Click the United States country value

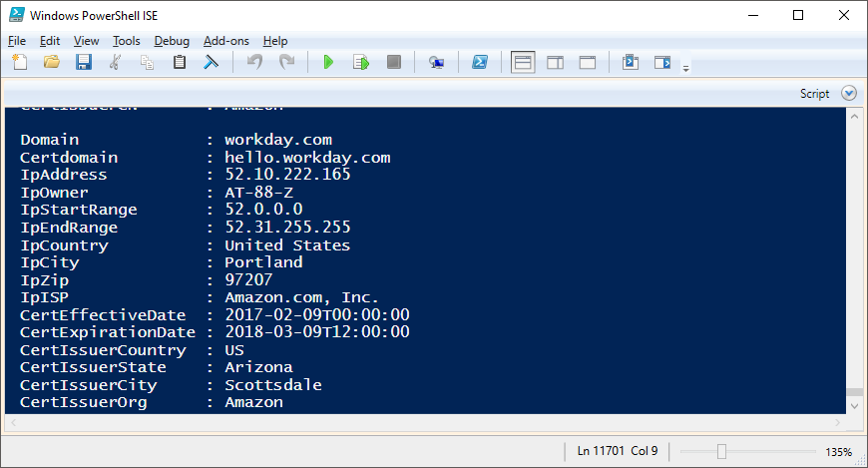click(x=287, y=244)
